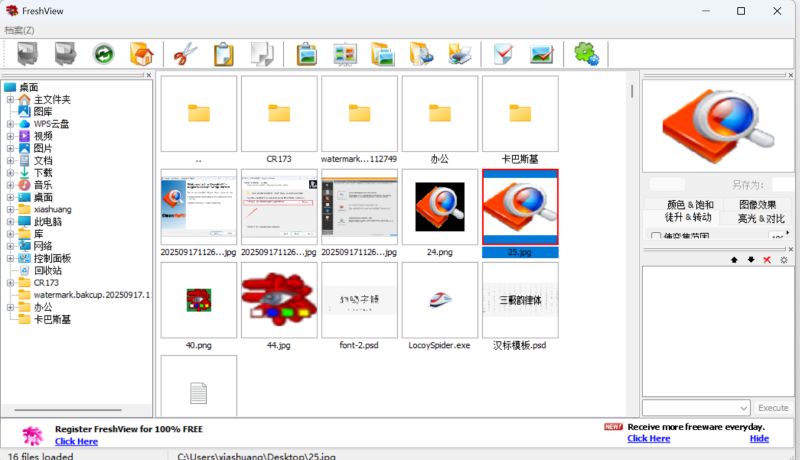The height and width of the screenshot is (460, 800).
Task: Select the 汉标模板.psd thumbnail
Action: [520, 300]
